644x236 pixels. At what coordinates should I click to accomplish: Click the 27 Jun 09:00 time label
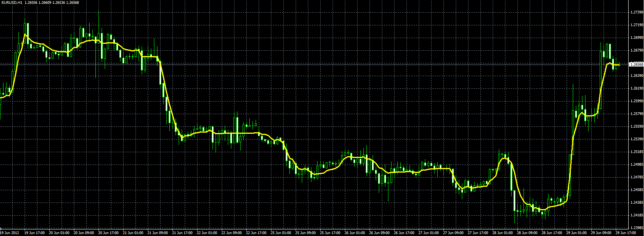(453, 233)
